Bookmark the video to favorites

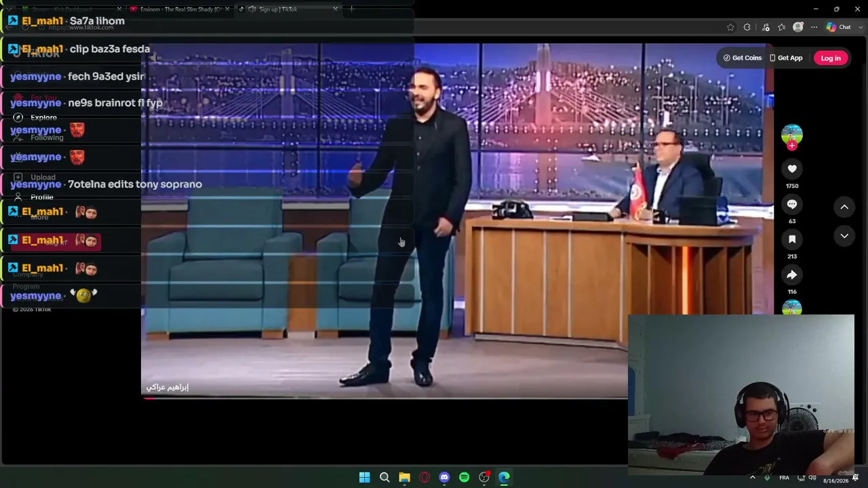792,239
